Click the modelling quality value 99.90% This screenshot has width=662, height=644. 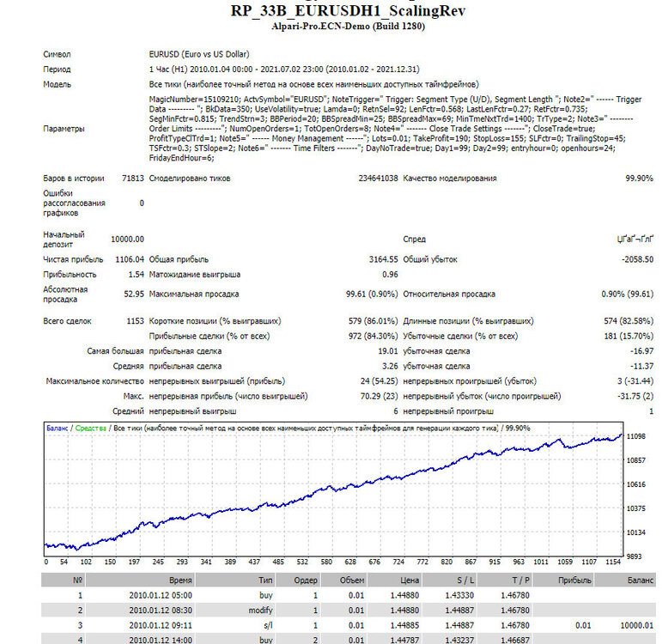639,179
